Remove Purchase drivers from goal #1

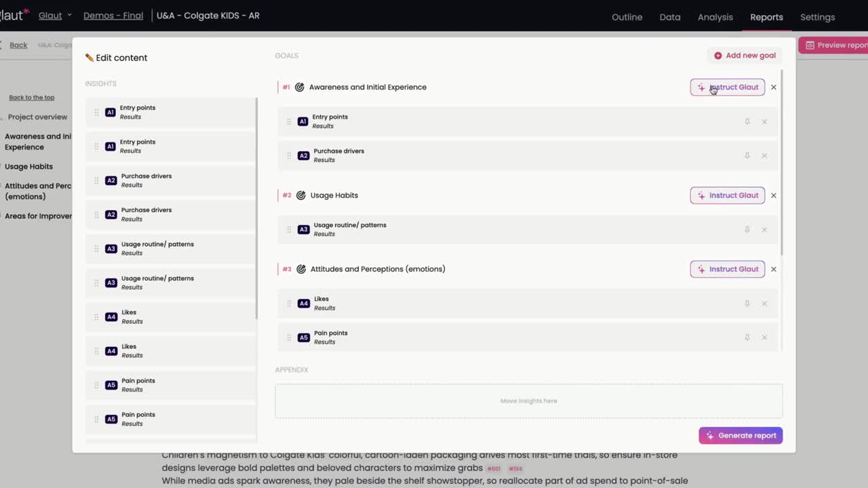tap(764, 155)
